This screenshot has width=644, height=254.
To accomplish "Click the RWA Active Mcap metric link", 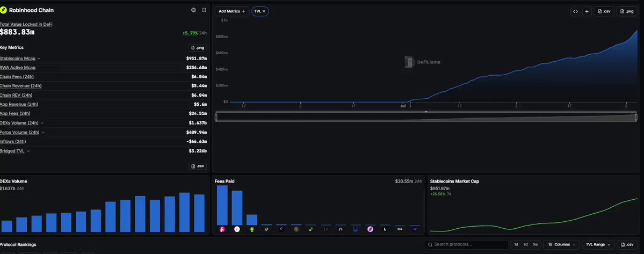I will point(18,68).
